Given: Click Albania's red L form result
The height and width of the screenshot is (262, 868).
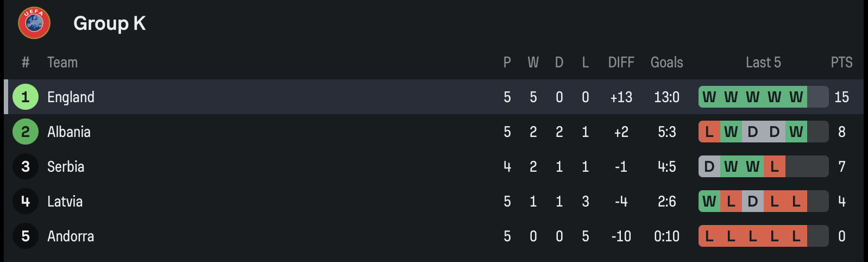Looking at the screenshot, I should [709, 132].
